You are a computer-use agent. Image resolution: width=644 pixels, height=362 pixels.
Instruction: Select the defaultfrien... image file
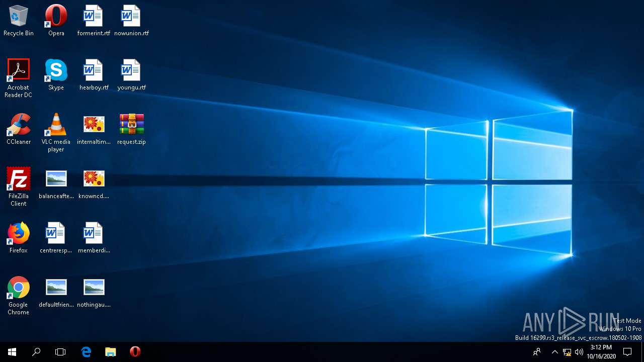56,292
